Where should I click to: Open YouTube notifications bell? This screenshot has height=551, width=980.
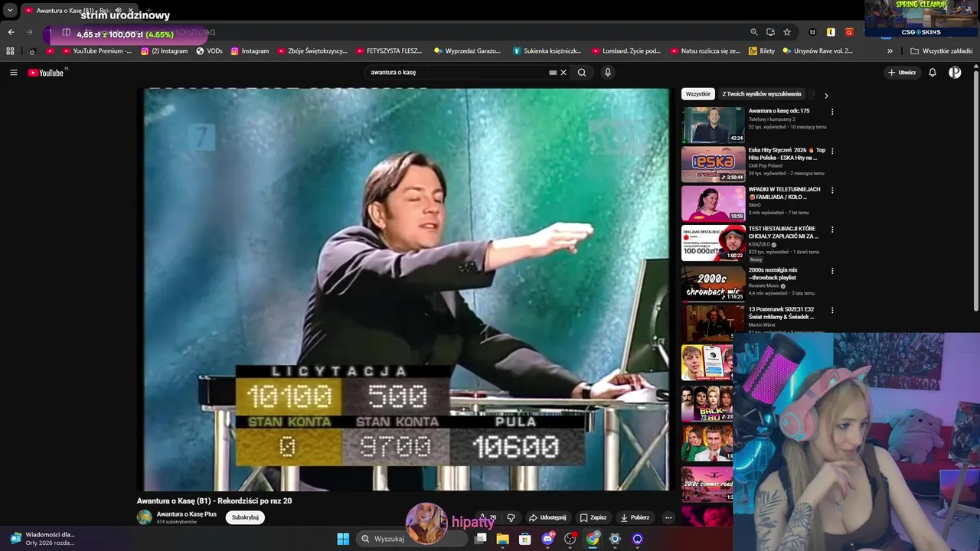pyautogui.click(x=933, y=73)
